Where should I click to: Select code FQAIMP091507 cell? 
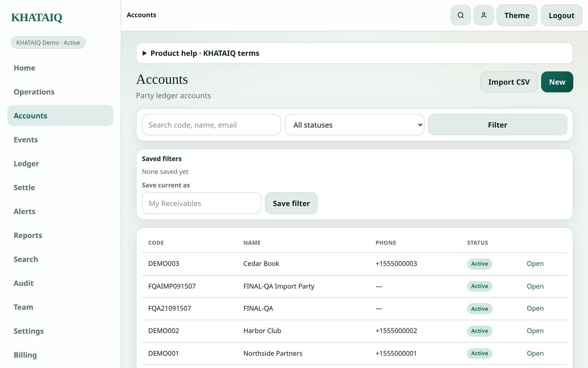pos(172,286)
